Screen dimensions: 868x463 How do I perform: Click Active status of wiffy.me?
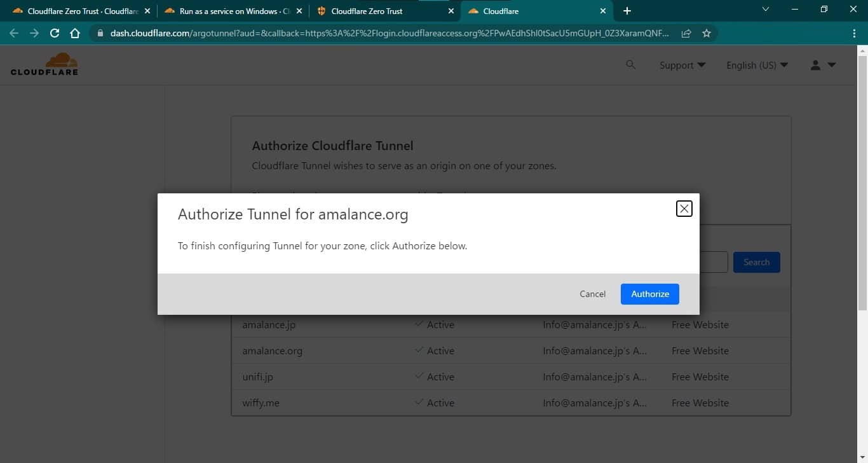click(x=434, y=403)
